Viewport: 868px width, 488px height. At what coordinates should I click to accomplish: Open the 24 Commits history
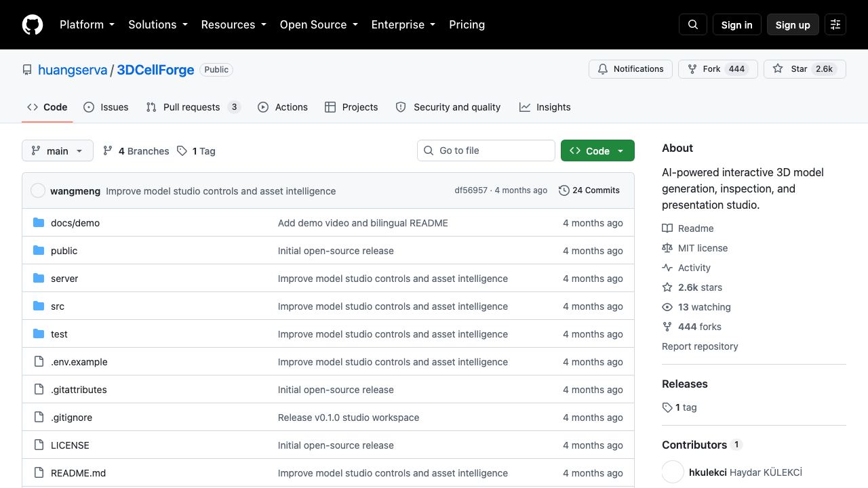[589, 190]
